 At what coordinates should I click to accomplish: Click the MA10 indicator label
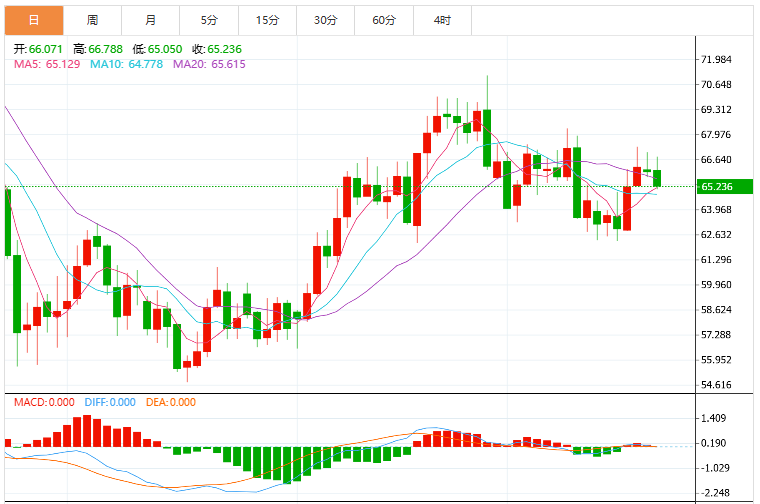pyautogui.click(x=127, y=64)
